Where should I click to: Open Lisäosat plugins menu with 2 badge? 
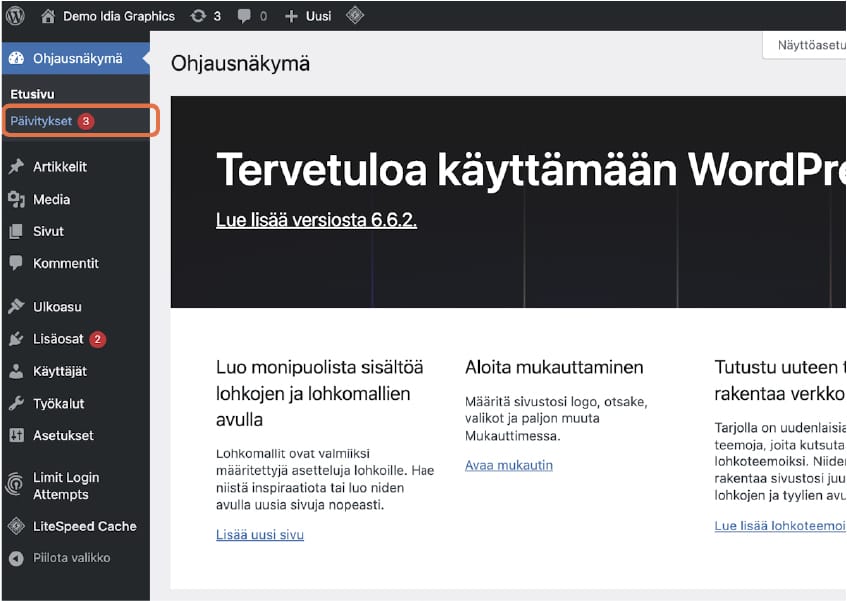(x=58, y=339)
